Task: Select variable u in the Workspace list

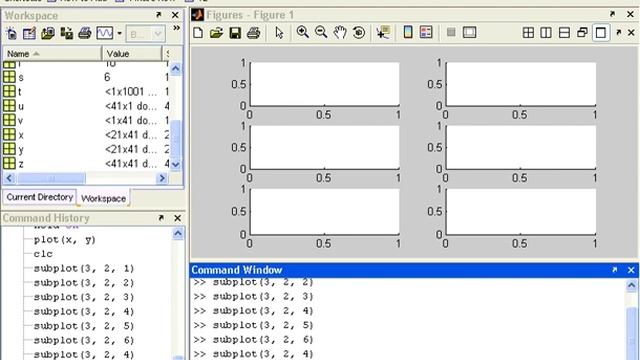Action: pos(86,106)
